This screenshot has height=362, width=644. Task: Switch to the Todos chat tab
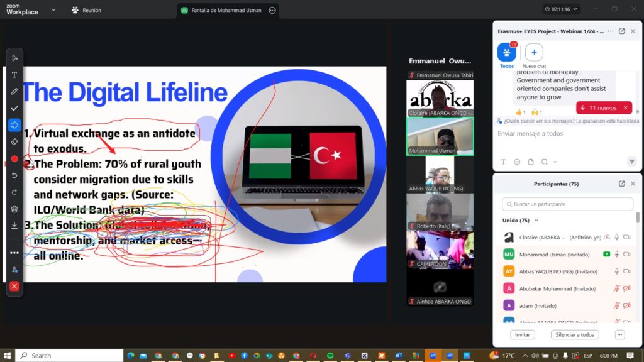coord(506,54)
